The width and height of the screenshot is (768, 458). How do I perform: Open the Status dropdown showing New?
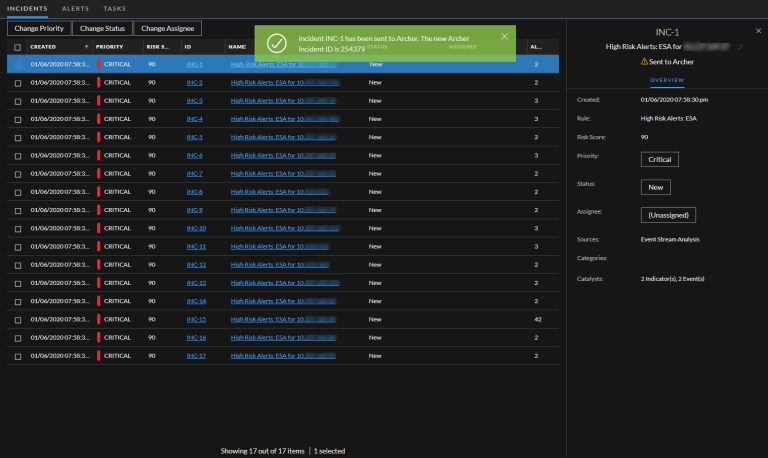(x=657, y=187)
